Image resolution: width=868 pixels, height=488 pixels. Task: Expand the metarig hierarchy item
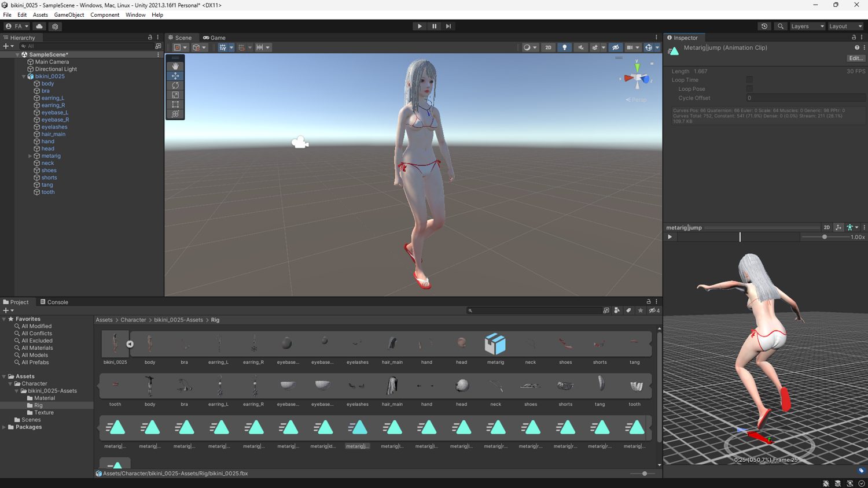pos(30,156)
